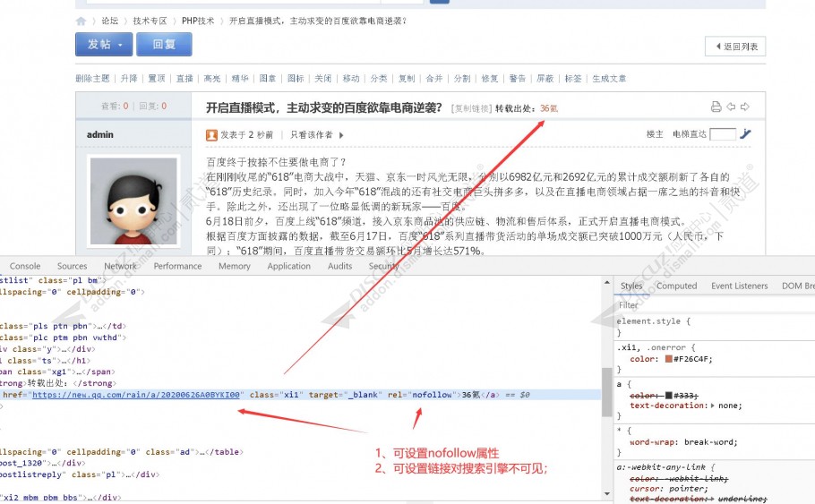Open the 发帖 dropdown button
815x504 pixels.
tap(104, 44)
